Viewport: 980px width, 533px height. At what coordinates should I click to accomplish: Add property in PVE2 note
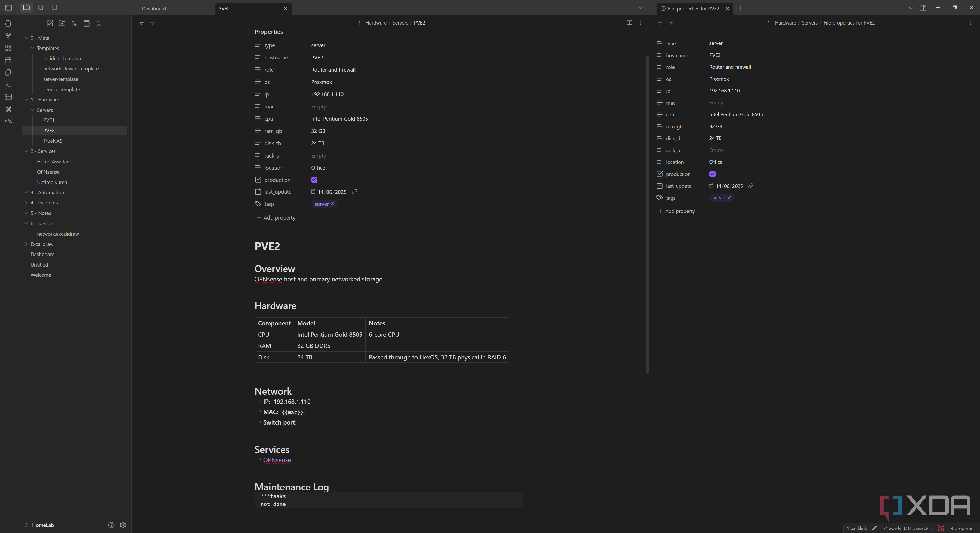pos(276,217)
